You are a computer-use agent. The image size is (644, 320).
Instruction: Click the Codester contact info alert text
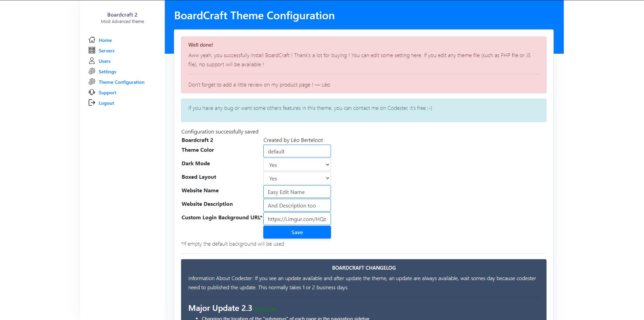tap(310, 108)
